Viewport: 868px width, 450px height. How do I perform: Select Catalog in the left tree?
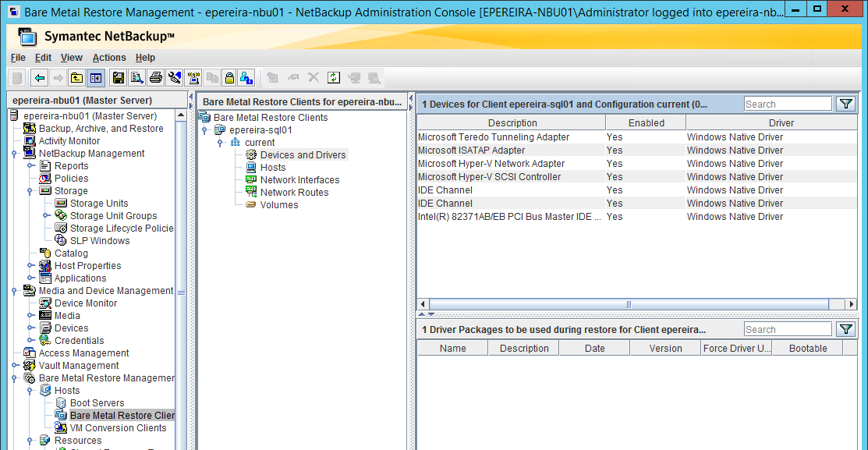point(71,253)
